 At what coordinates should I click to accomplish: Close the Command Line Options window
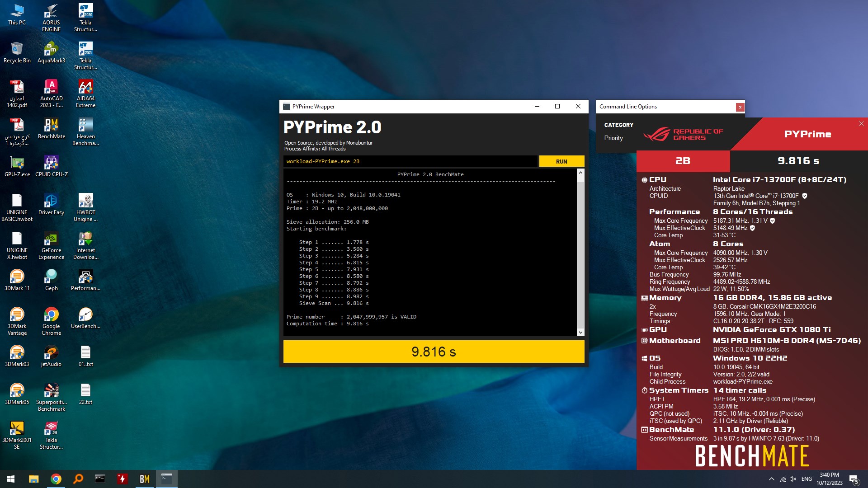[x=740, y=107]
